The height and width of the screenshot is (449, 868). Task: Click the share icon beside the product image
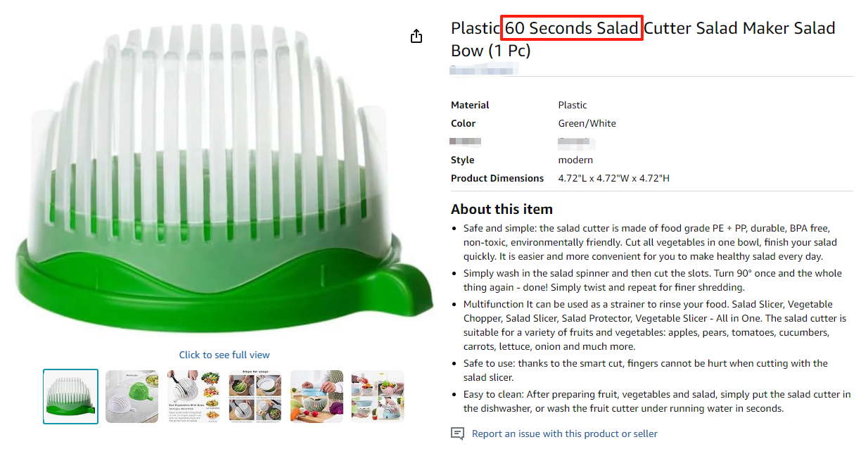click(x=416, y=37)
